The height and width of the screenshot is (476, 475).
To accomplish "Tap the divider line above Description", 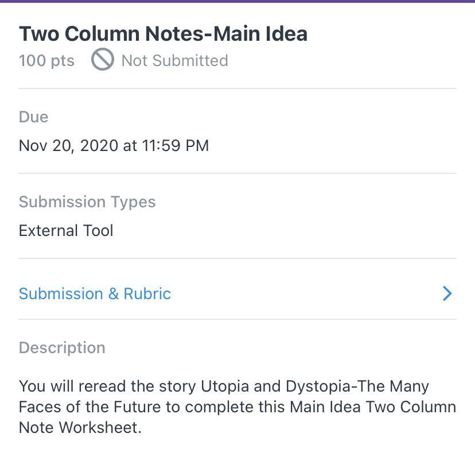I will 237,319.
